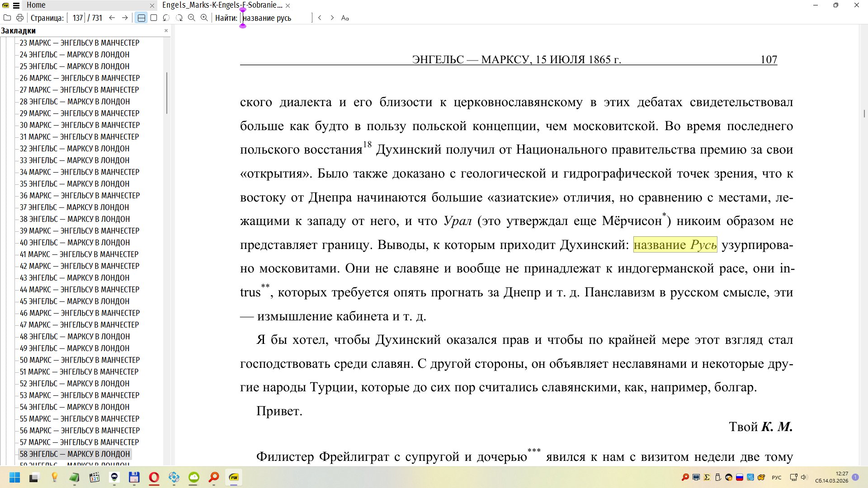The image size is (868, 488).
Task: Click SumatraPDF icon in taskbar
Action: [234, 477]
